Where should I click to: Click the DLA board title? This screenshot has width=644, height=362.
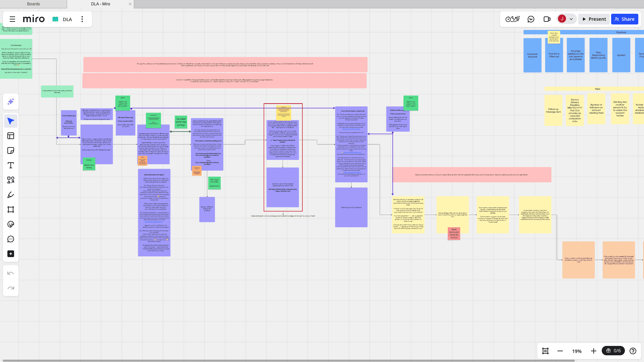(x=67, y=19)
